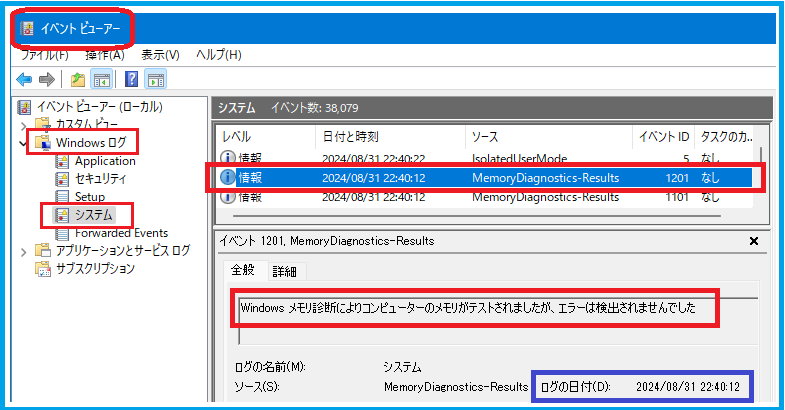
Task: Select the システム log
Action: tap(94, 215)
